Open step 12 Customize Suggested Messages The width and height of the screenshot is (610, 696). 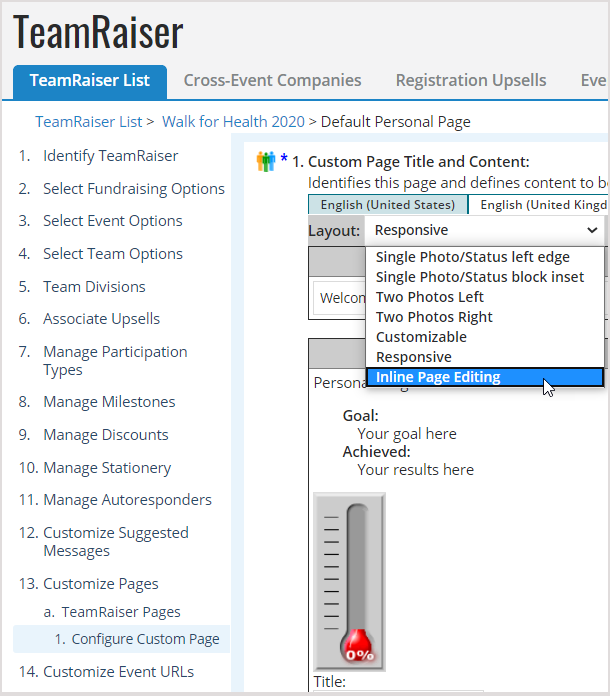pos(115,542)
